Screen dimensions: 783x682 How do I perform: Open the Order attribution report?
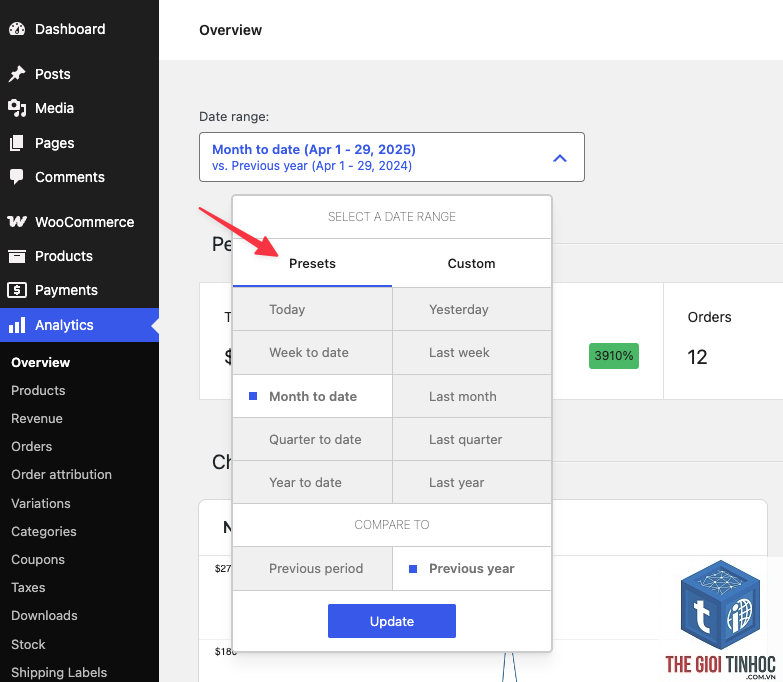tap(61, 474)
